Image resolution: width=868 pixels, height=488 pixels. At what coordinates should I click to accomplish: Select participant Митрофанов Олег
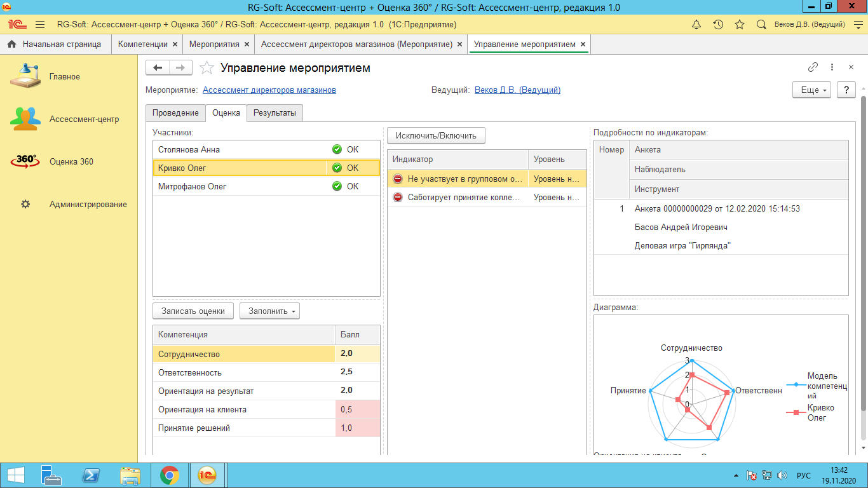266,187
